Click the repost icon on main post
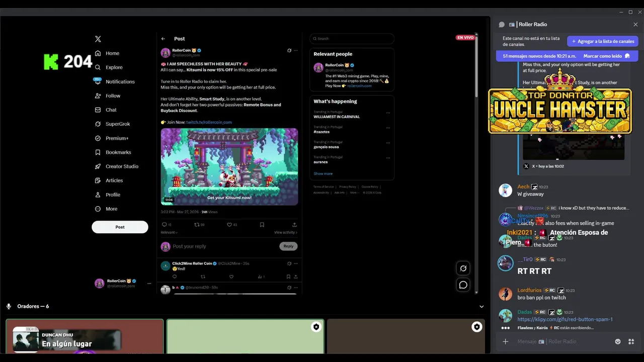 (x=197, y=225)
